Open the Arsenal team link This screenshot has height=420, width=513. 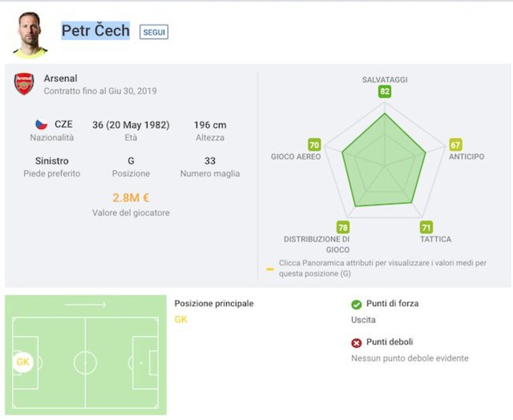[60, 78]
